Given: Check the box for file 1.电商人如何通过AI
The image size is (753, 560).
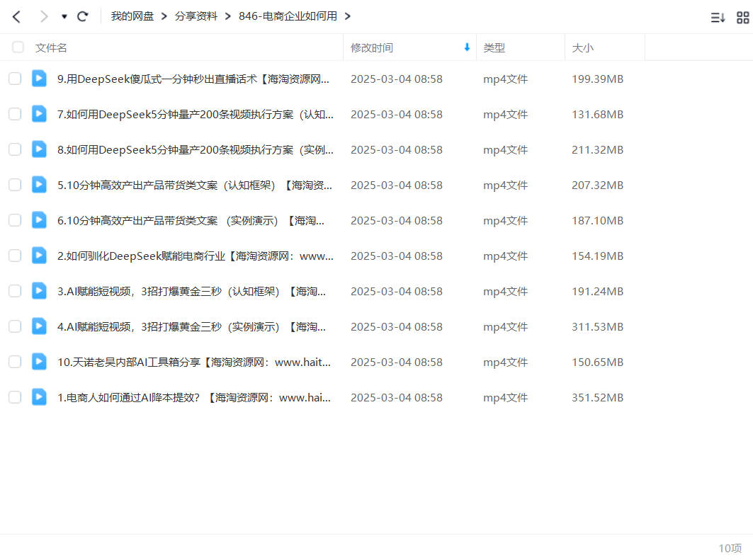Looking at the screenshot, I should [15, 397].
